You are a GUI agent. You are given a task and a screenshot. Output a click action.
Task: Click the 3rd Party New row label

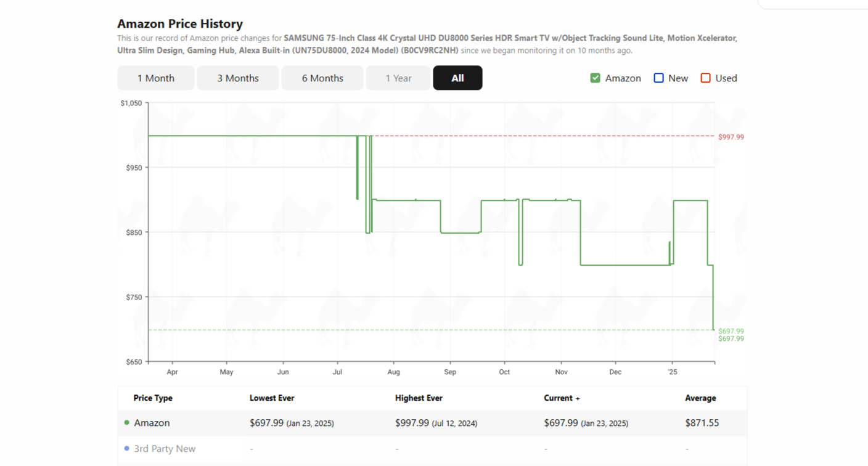[165, 449]
